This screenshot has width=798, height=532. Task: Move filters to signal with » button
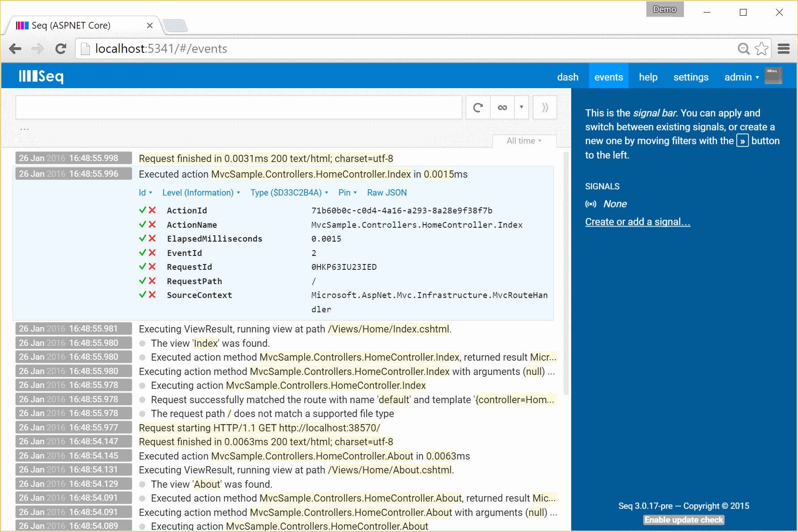(545, 107)
